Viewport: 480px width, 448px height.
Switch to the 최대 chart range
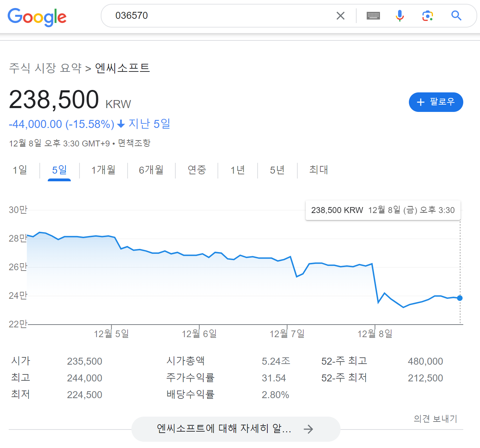(318, 170)
